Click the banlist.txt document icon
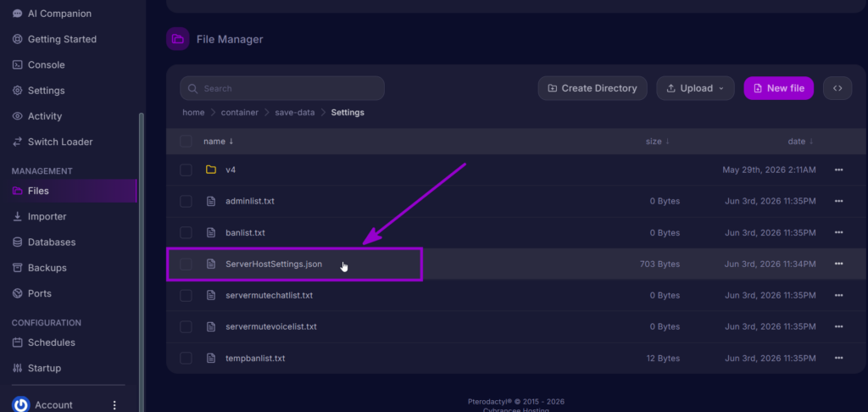The image size is (868, 412). [x=211, y=232]
